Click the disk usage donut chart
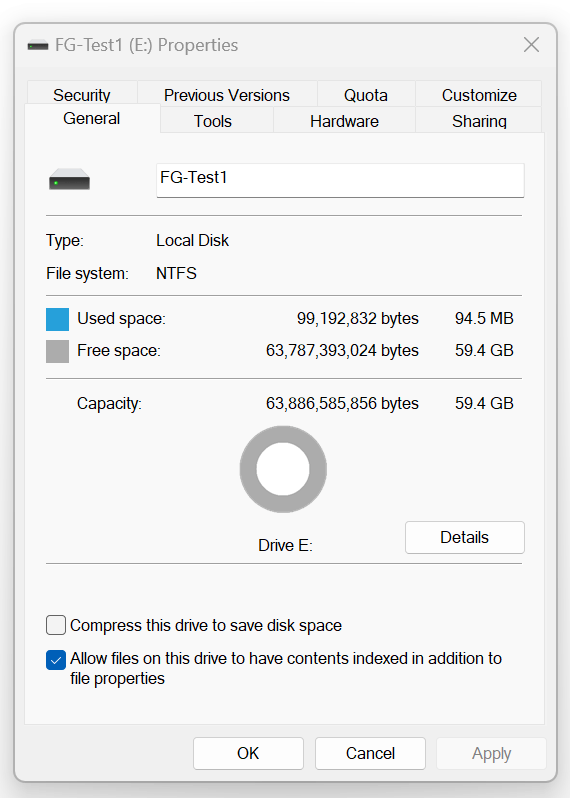This screenshot has height=798, width=570. tap(283, 469)
